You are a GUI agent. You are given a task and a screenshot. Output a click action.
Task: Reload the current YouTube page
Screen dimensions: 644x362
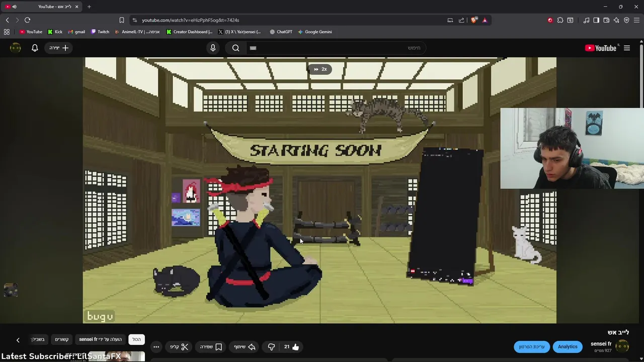(27, 20)
